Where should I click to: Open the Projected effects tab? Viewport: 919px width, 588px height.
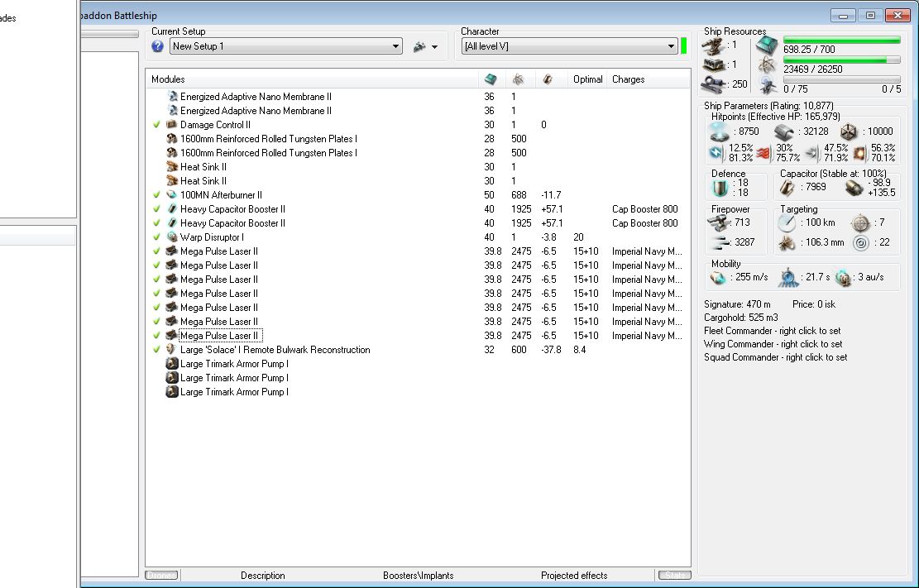574,576
